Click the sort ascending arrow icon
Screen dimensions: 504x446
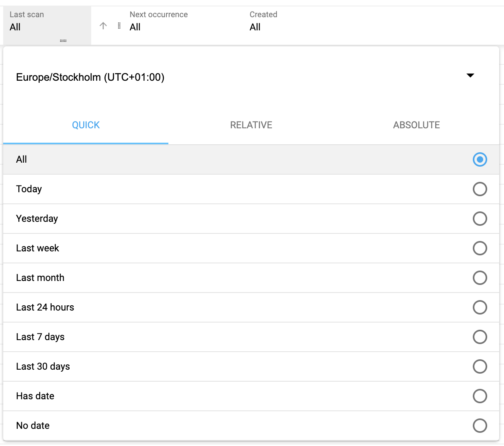tap(103, 26)
